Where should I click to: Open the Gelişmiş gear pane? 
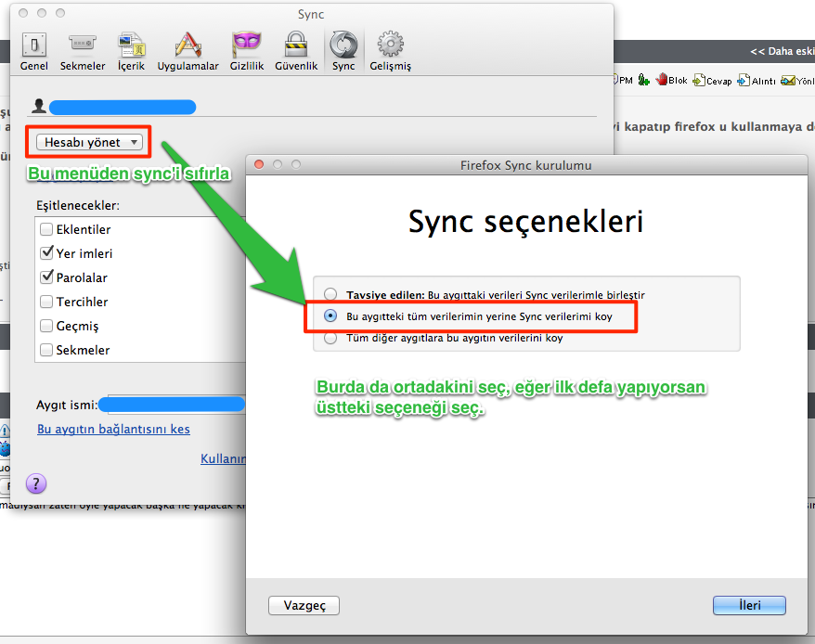pyautogui.click(x=391, y=51)
